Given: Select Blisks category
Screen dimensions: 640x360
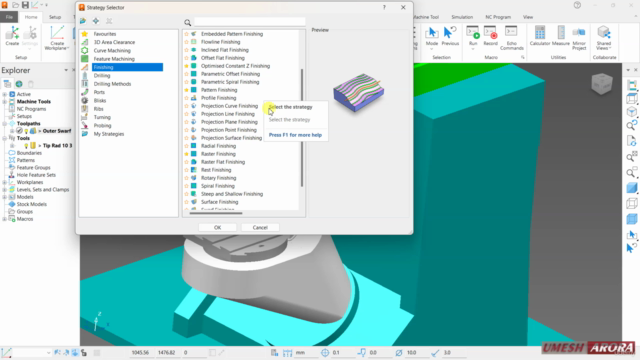Looking at the screenshot, I should pos(100,100).
